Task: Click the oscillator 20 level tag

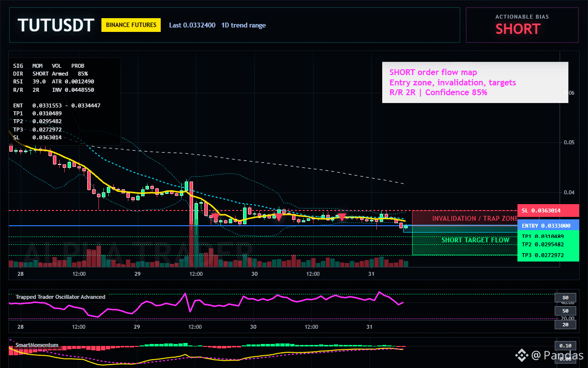Action: click(565, 324)
